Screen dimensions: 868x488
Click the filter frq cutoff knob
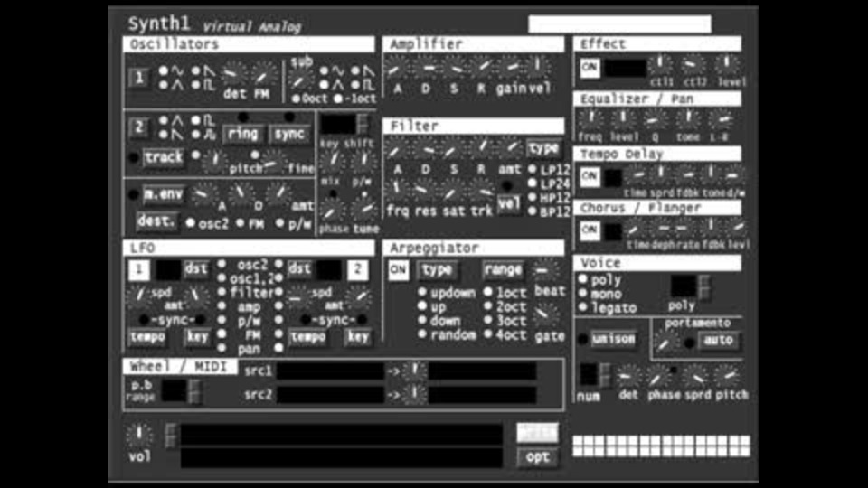pyautogui.click(x=396, y=191)
